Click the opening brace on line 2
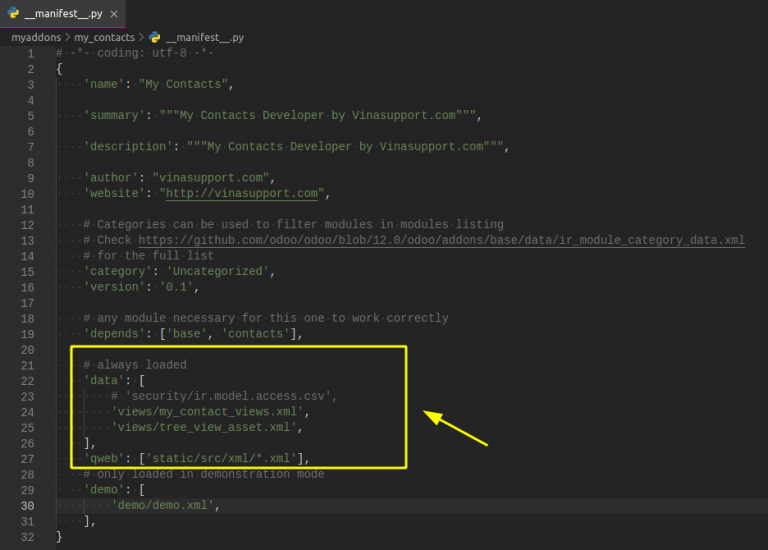768x550 pixels. pyautogui.click(x=59, y=69)
